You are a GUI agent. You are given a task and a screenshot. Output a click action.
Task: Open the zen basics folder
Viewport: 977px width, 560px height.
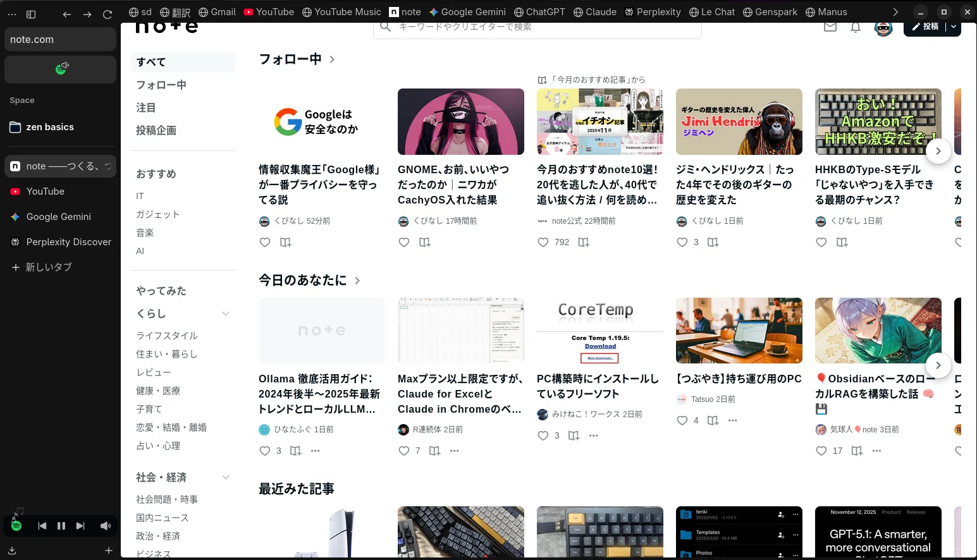pos(61,127)
